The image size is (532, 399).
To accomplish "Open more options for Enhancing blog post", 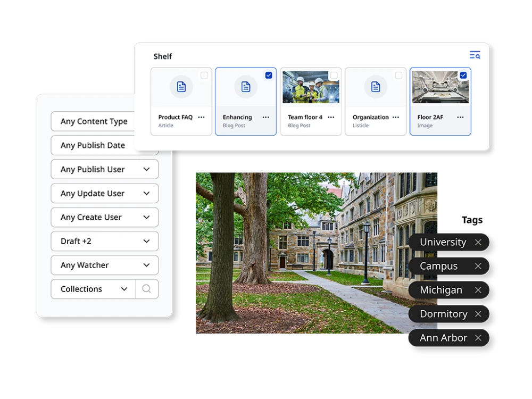I will (x=266, y=117).
